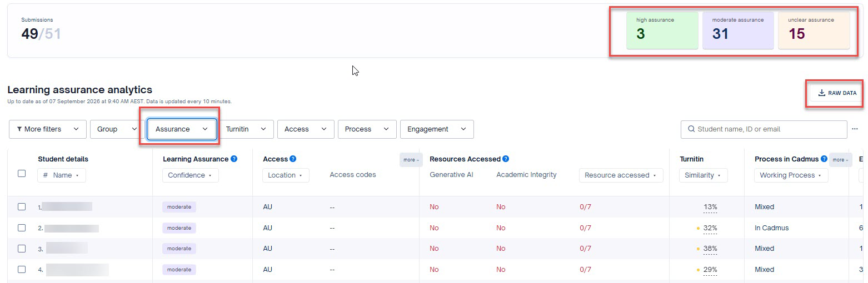Viewport: 868px width, 283px height.
Task: Open the Confidence column dropdown
Action: point(190,175)
